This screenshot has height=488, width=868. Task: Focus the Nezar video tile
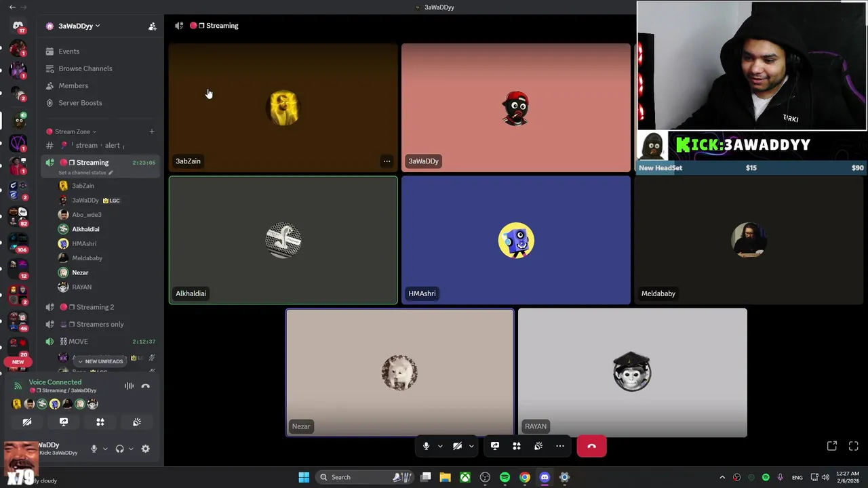click(399, 372)
